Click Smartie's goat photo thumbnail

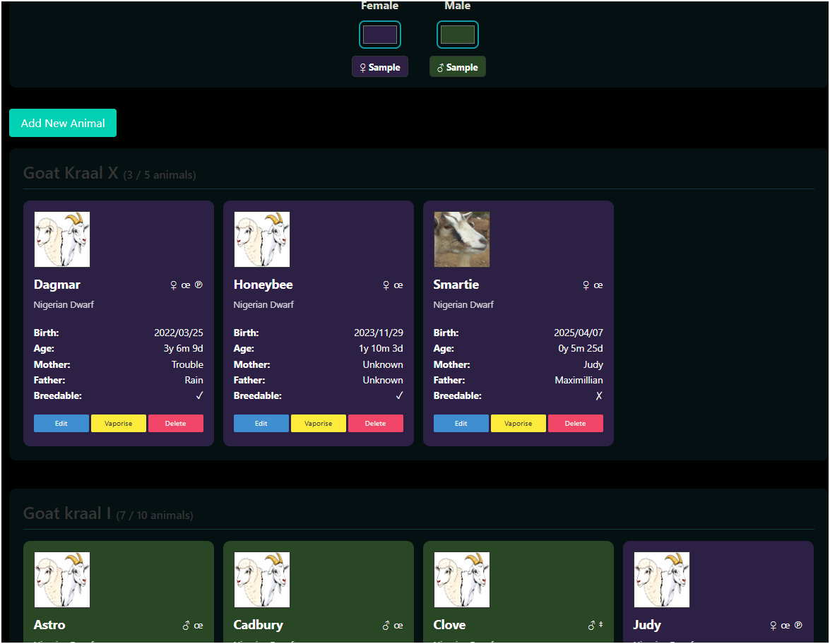tap(462, 239)
